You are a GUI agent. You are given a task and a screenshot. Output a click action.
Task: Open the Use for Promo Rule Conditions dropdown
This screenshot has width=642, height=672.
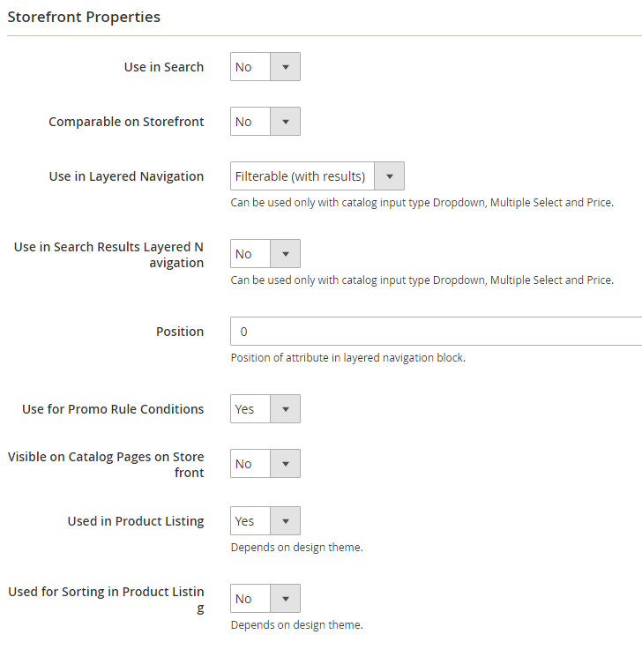coord(265,409)
